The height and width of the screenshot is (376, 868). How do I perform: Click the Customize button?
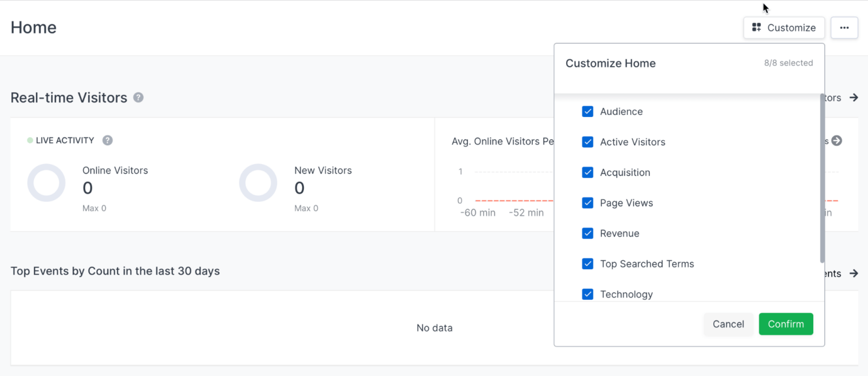pyautogui.click(x=784, y=27)
